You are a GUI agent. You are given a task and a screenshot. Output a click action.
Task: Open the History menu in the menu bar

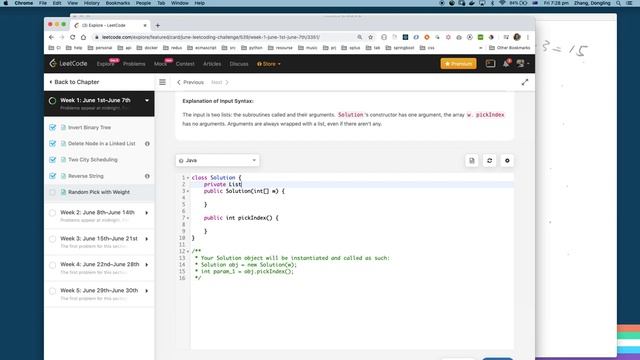point(91,3)
